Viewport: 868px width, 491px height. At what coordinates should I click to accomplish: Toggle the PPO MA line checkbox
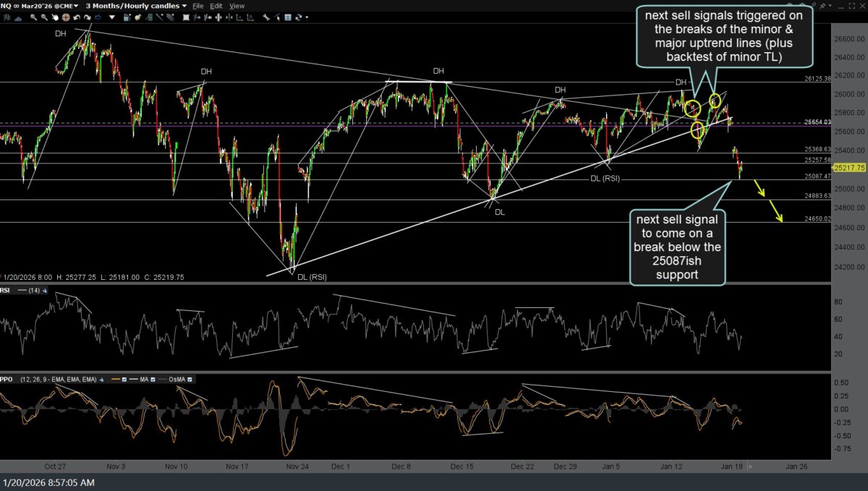coord(153,380)
